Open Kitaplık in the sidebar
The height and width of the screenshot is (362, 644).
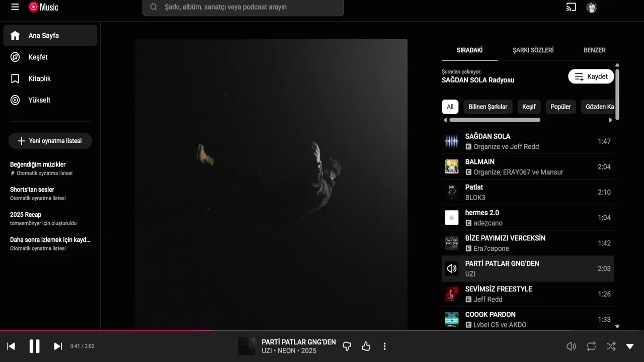click(50, 78)
